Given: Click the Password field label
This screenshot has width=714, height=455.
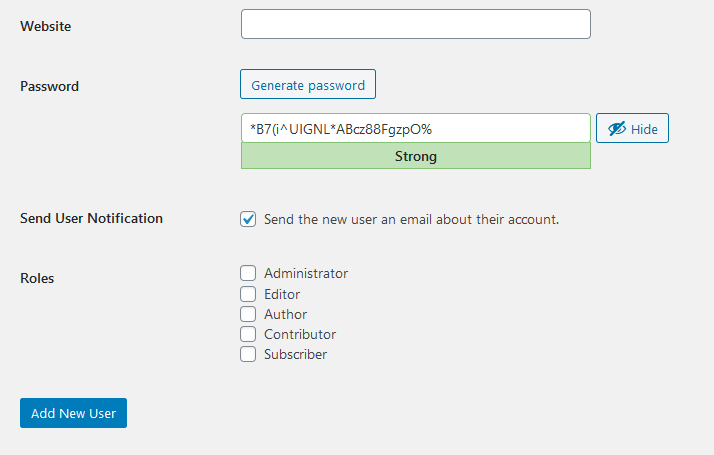Looking at the screenshot, I should coord(49,86).
